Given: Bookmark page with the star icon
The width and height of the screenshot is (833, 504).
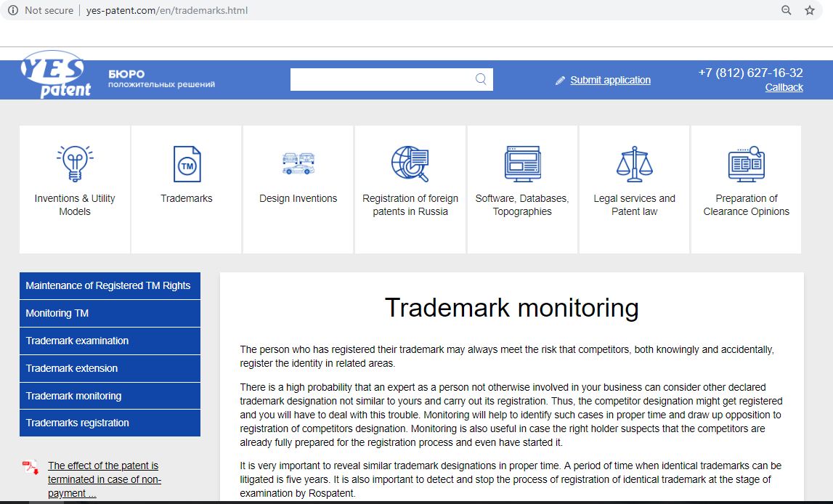Looking at the screenshot, I should (810, 10).
